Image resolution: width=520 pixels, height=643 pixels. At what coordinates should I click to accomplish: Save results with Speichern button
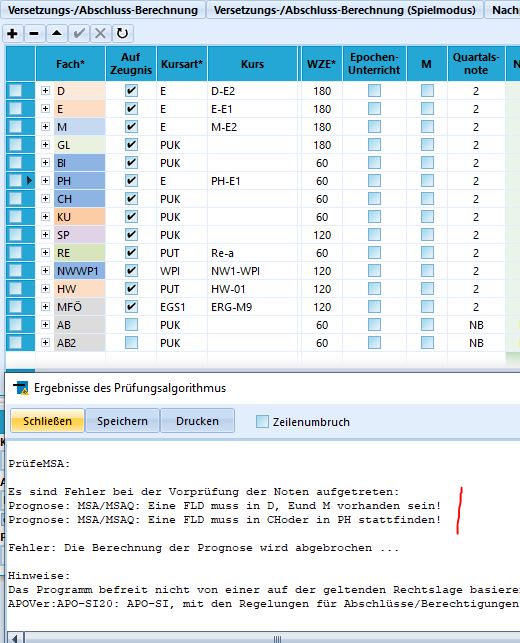click(x=122, y=421)
